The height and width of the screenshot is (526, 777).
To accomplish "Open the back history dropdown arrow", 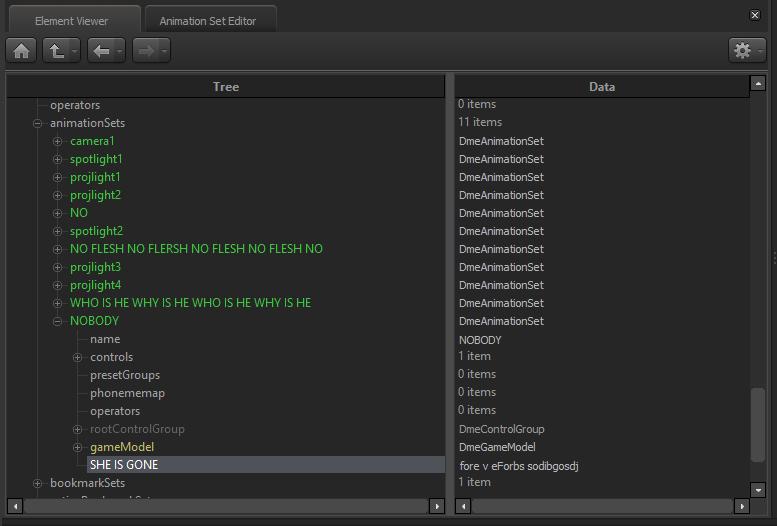I will click(x=119, y=50).
